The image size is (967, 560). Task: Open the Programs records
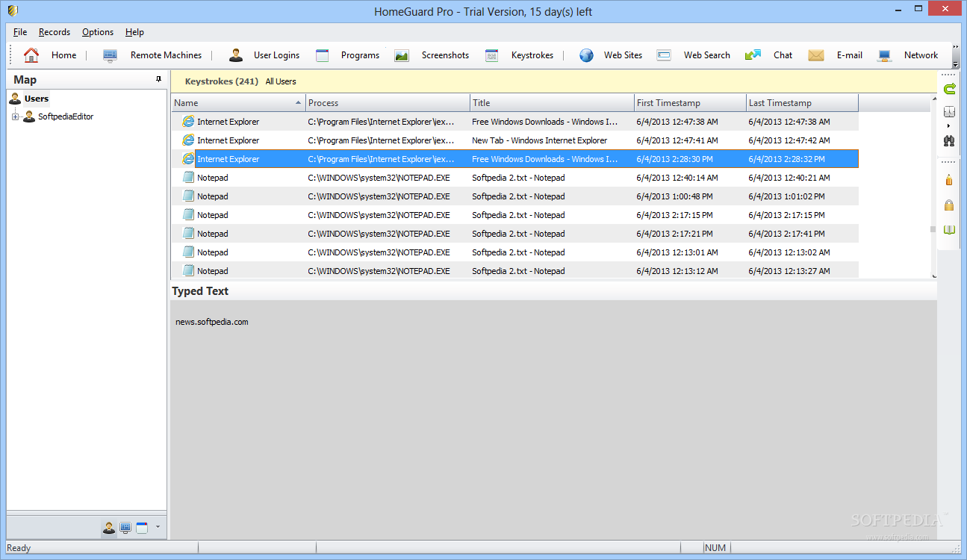tap(347, 55)
